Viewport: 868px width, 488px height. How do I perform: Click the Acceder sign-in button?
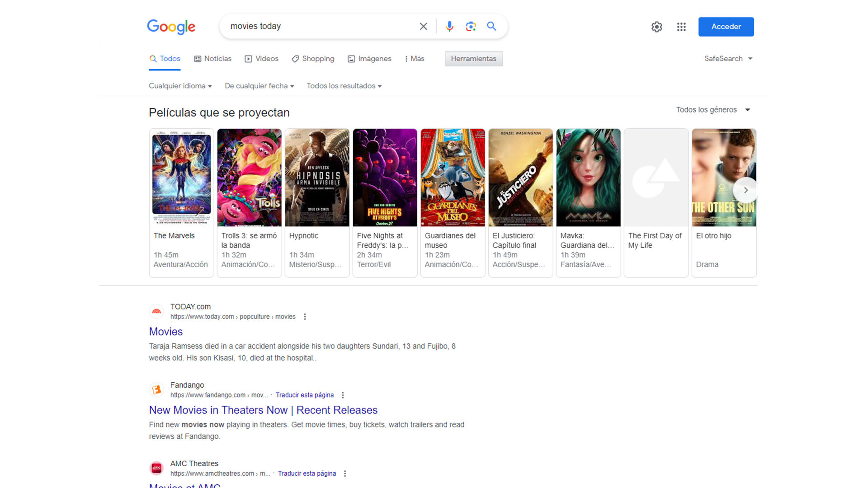click(x=726, y=27)
